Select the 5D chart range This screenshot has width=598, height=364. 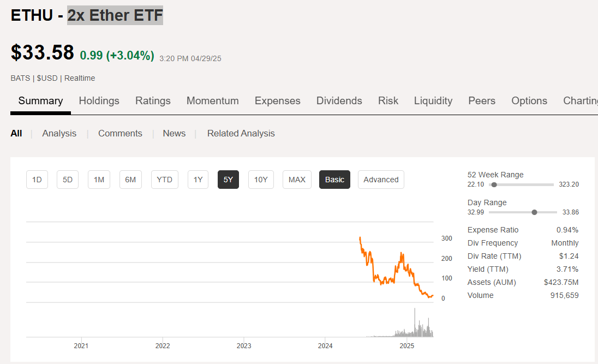point(68,180)
